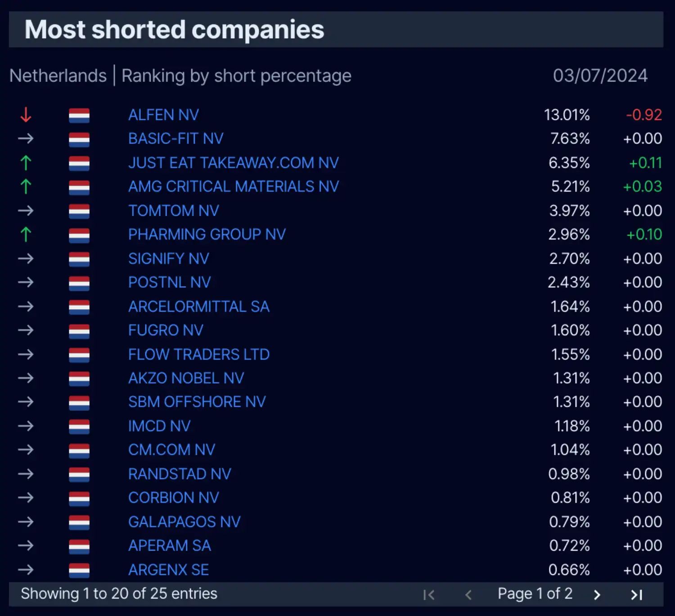Screen dimensions: 675x616
Task: Select the +0.11 change value
Action: coord(646,162)
